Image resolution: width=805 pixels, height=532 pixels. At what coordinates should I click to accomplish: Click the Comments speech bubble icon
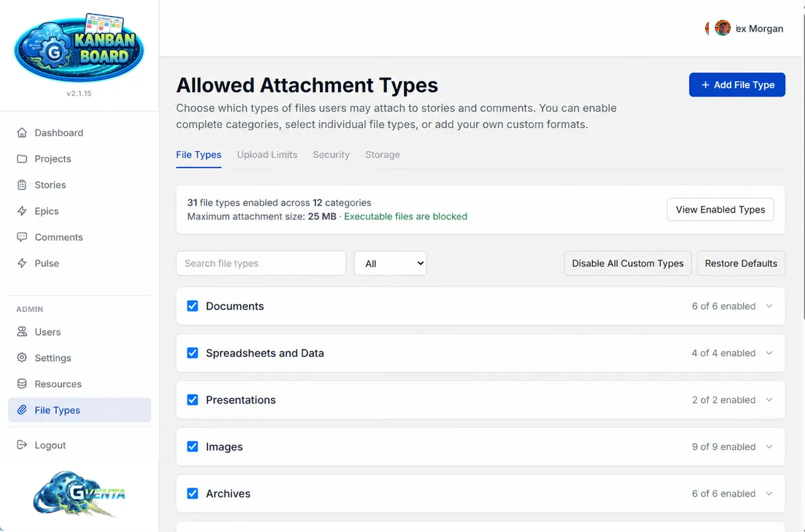pyautogui.click(x=22, y=237)
